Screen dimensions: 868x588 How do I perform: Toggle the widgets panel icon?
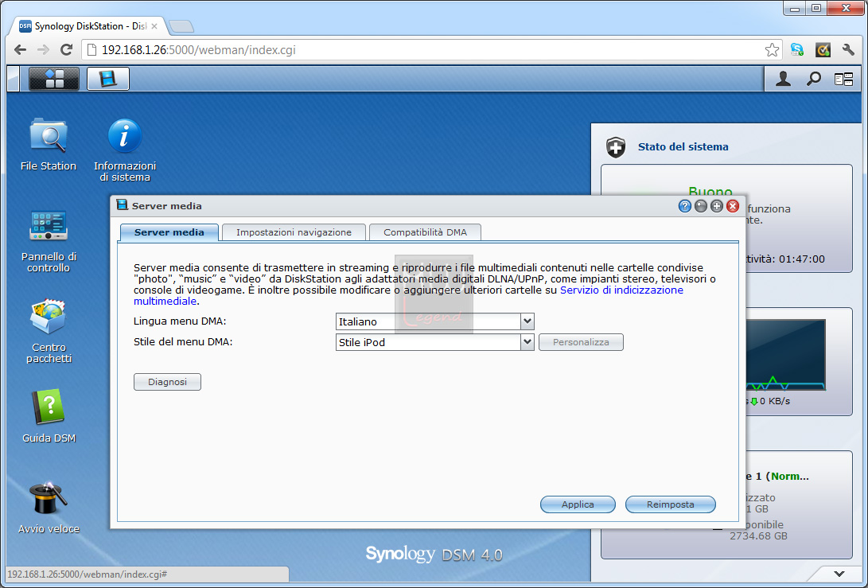click(x=843, y=80)
